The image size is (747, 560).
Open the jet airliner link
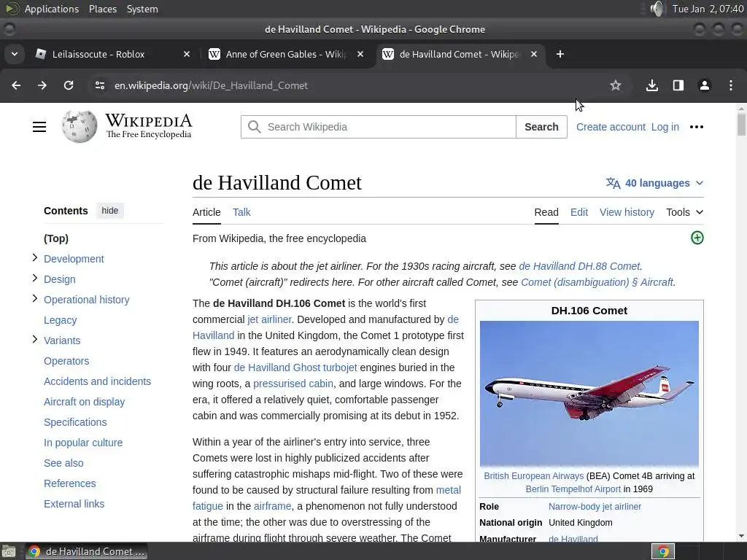coord(269,319)
